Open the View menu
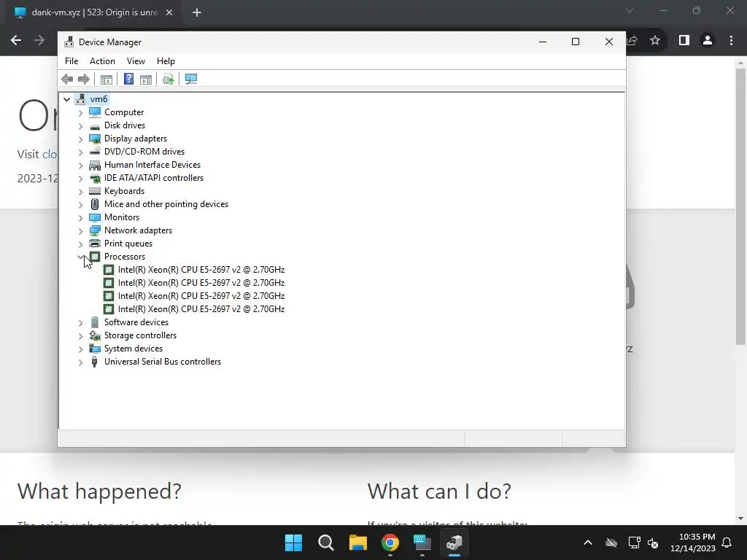 pyautogui.click(x=136, y=61)
